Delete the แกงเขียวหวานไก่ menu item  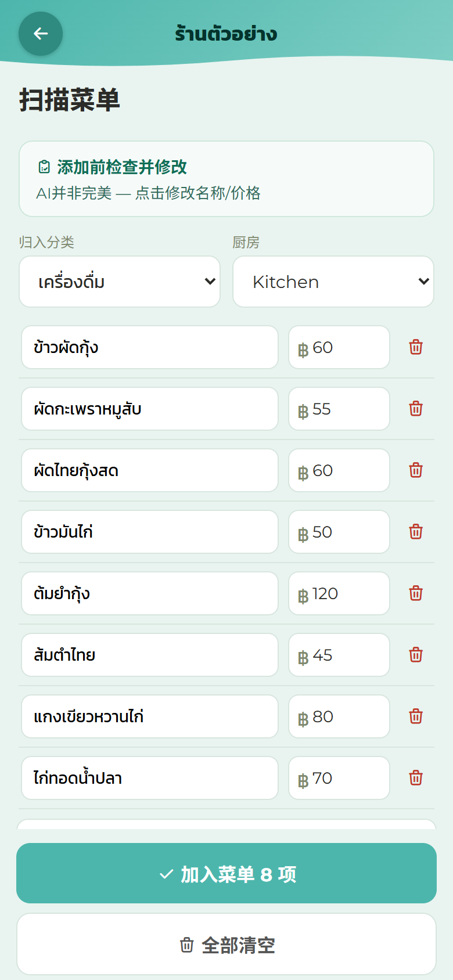click(416, 716)
